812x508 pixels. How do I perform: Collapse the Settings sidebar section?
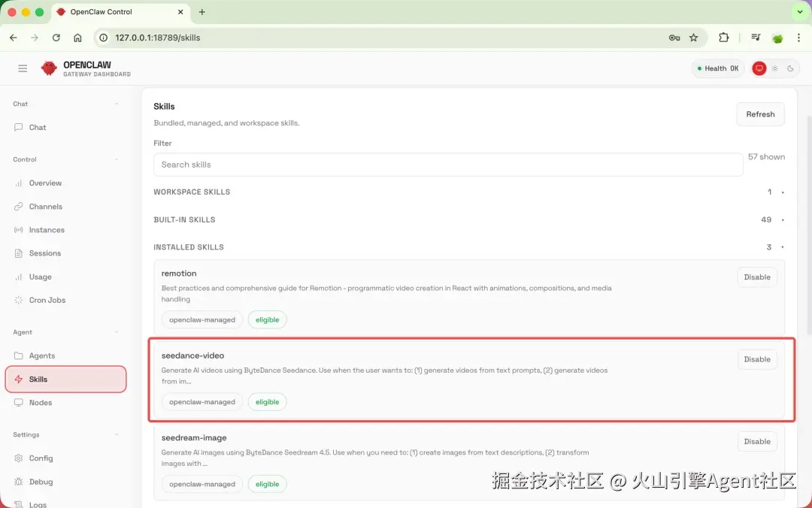tap(117, 435)
